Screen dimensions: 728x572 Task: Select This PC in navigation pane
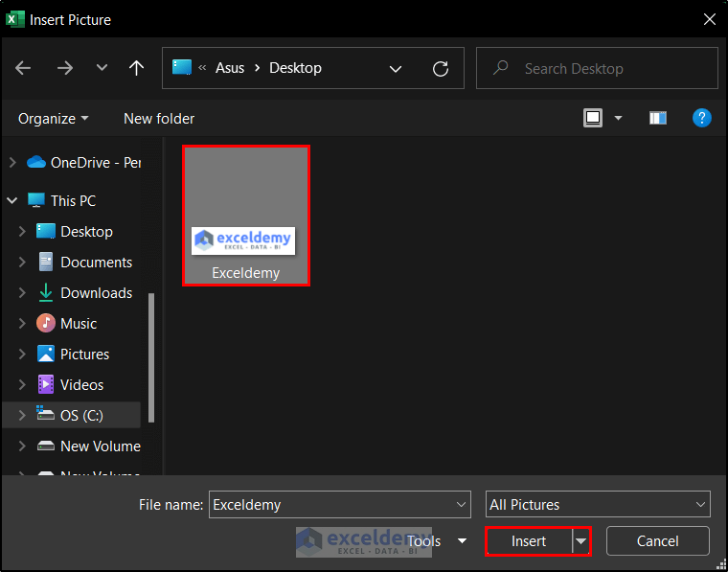pyautogui.click(x=61, y=200)
